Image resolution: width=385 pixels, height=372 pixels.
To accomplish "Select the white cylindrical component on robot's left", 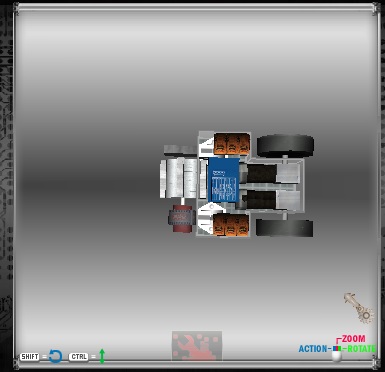I will (178, 179).
